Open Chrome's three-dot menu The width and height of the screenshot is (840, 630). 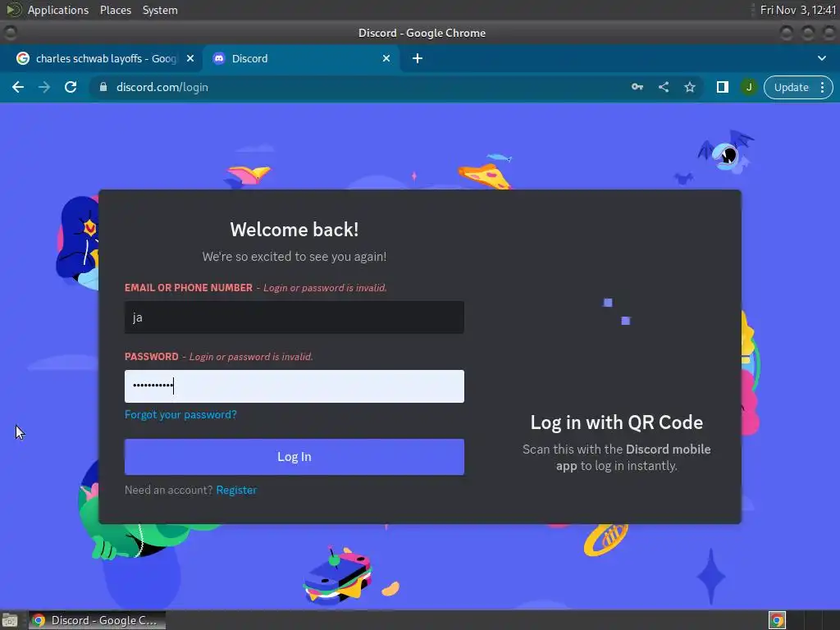(822, 87)
